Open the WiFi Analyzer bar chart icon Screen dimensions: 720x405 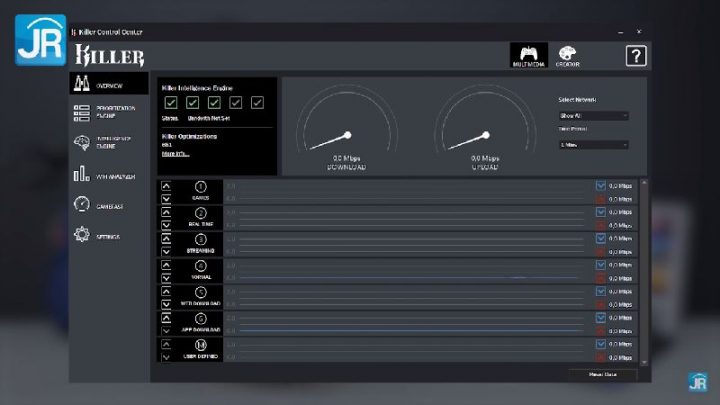[82, 174]
